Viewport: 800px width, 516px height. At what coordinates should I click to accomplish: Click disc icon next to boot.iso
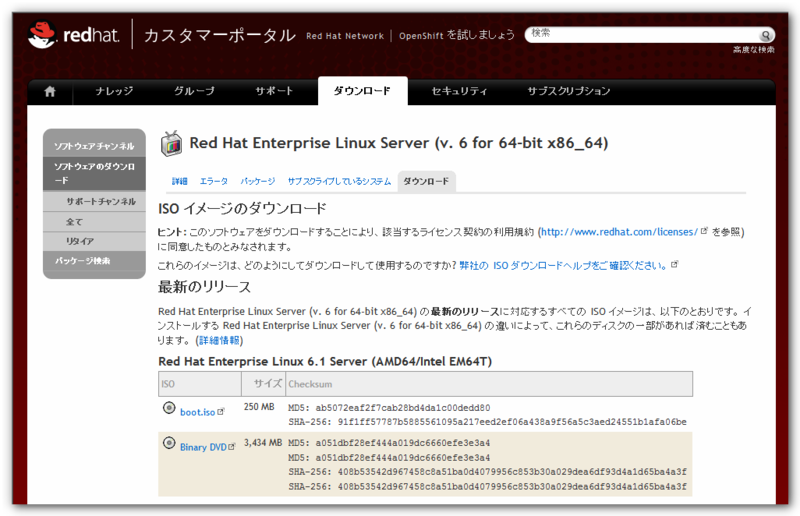point(169,408)
